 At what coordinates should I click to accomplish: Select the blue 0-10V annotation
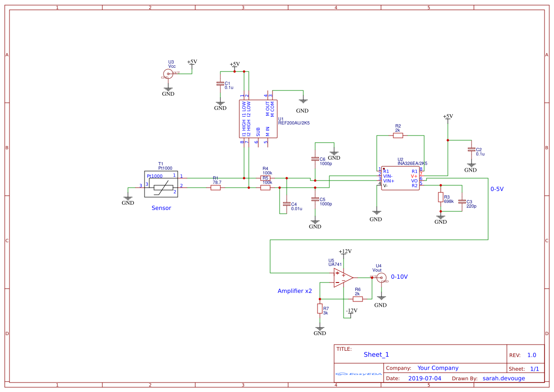click(399, 276)
